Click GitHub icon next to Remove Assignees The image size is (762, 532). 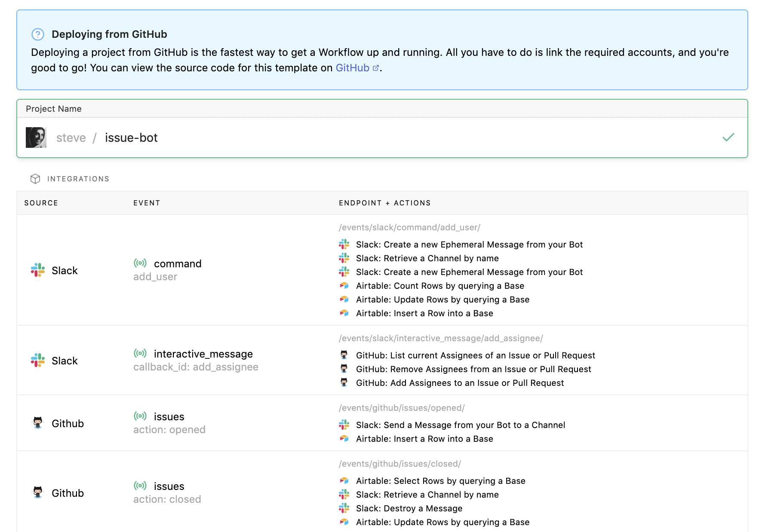[x=344, y=369]
